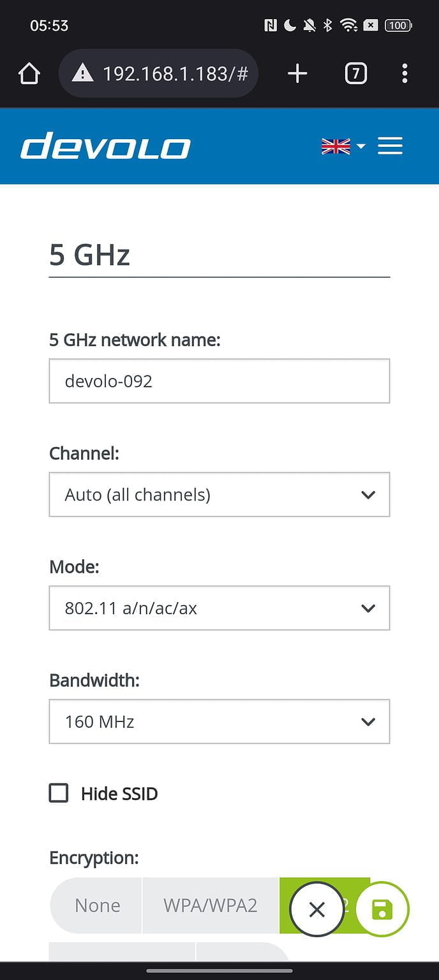Viewport: 439px width, 980px height.
Task: Open the Bandwidth dropdown set to 160 MHz
Action: pyautogui.click(x=219, y=721)
